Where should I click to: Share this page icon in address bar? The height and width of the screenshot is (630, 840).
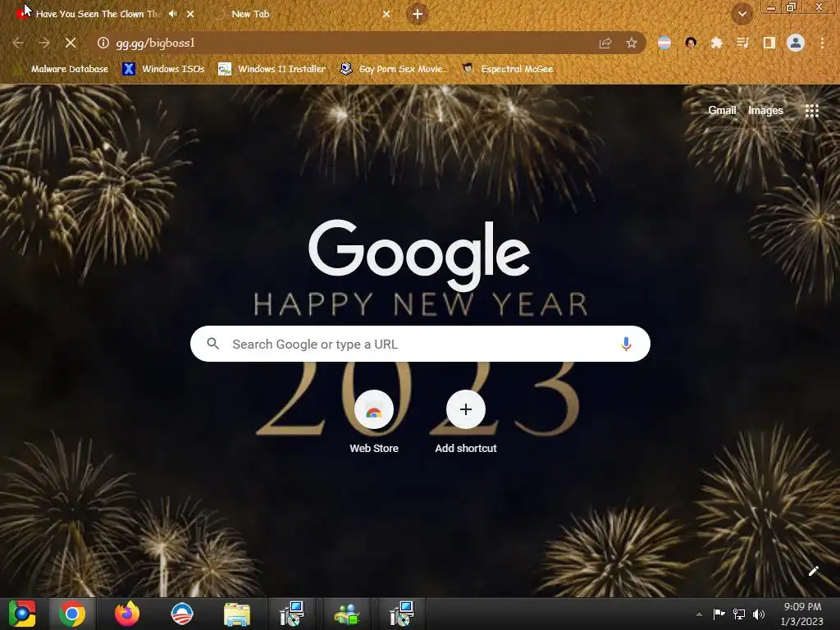(605, 43)
